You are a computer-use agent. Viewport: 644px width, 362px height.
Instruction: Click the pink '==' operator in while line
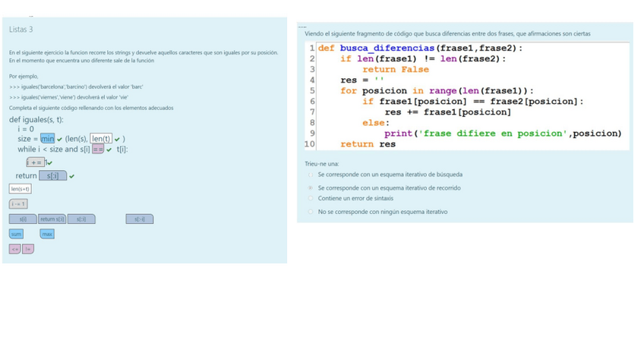(98, 150)
